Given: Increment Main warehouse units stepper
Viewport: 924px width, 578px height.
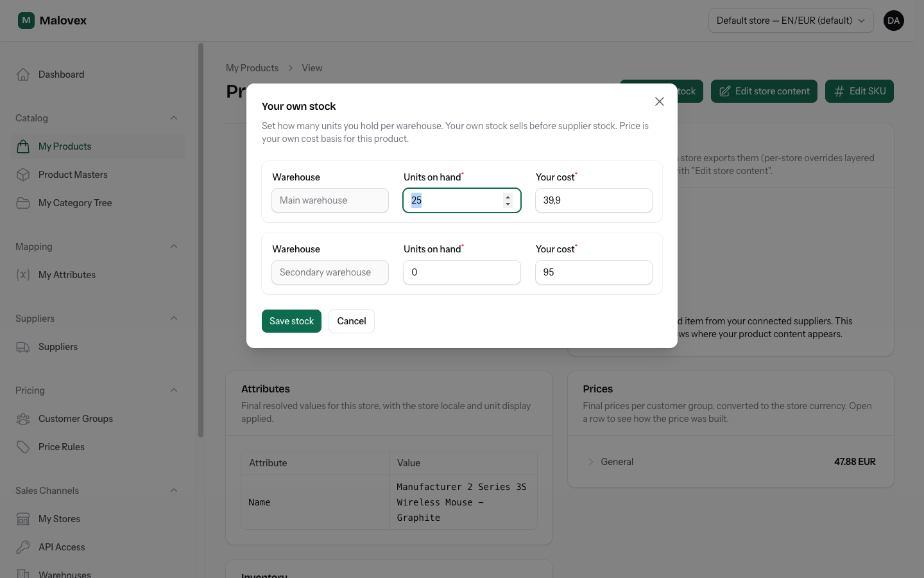Looking at the screenshot, I should [x=508, y=197].
